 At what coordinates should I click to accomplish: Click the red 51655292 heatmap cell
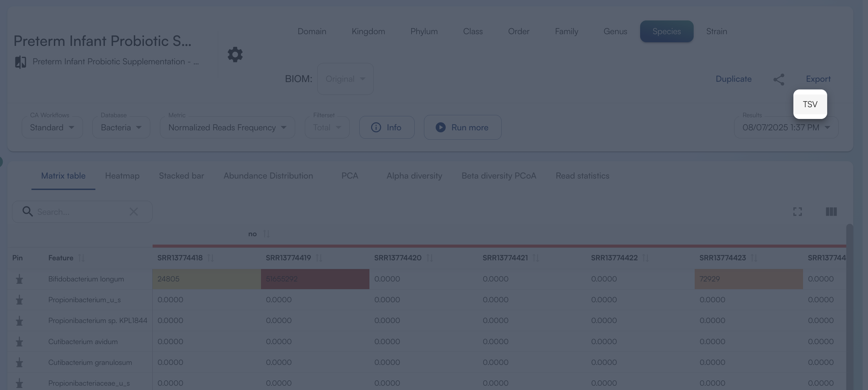[x=315, y=279]
